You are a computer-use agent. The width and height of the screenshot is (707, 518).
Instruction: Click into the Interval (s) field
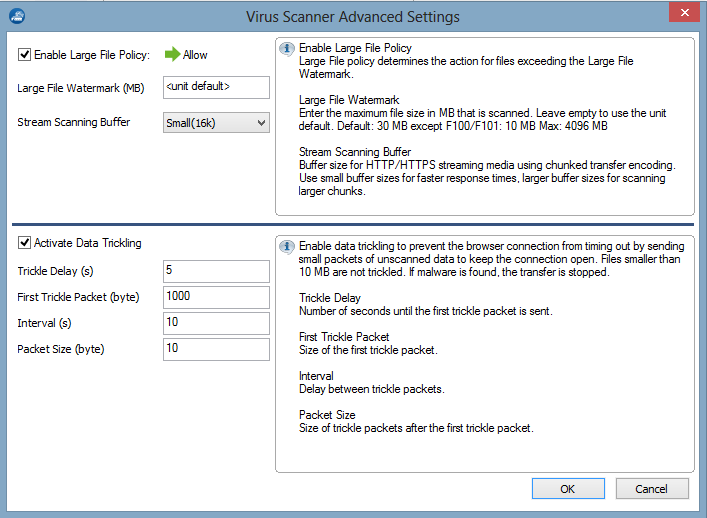point(216,323)
